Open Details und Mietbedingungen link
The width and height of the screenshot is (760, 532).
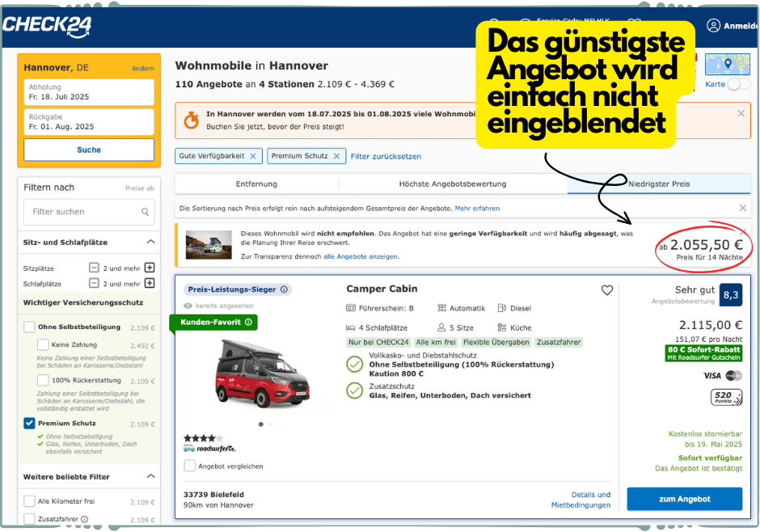pos(581,500)
